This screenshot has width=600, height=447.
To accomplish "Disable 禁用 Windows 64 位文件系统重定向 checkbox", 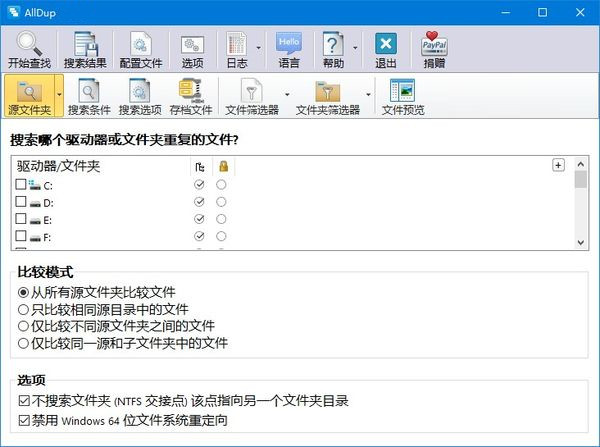I will [x=24, y=420].
